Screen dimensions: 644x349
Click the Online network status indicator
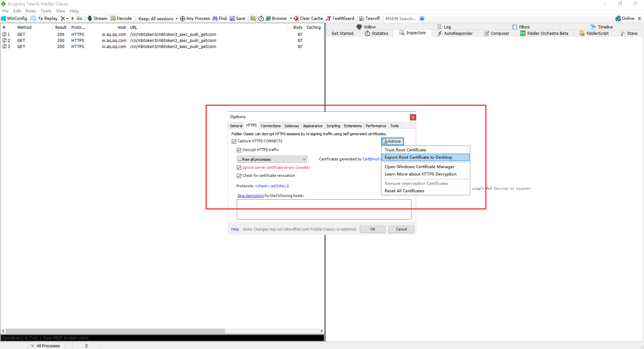(x=625, y=18)
